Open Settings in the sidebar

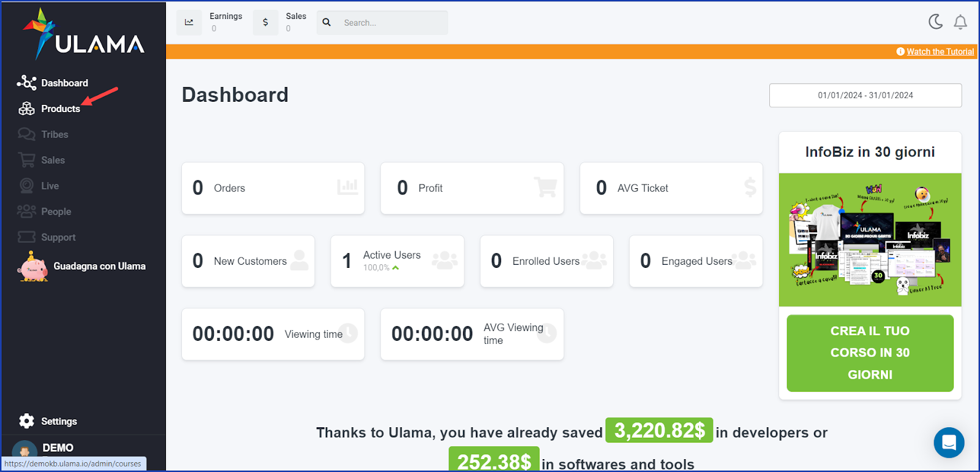[x=59, y=421]
